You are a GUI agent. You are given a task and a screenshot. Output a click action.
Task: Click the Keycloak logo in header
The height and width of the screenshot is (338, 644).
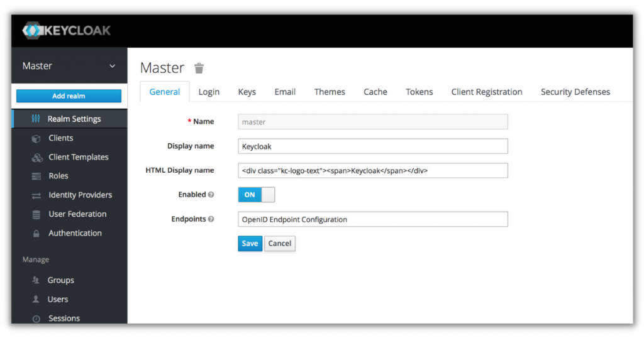[x=67, y=30]
